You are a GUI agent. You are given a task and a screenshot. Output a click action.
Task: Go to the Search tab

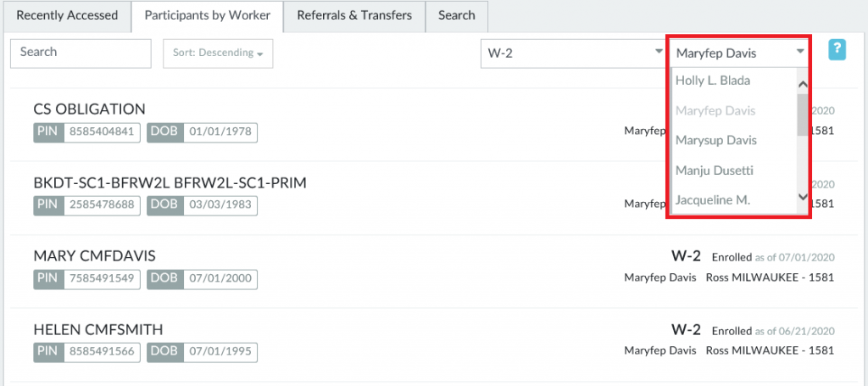point(457,15)
